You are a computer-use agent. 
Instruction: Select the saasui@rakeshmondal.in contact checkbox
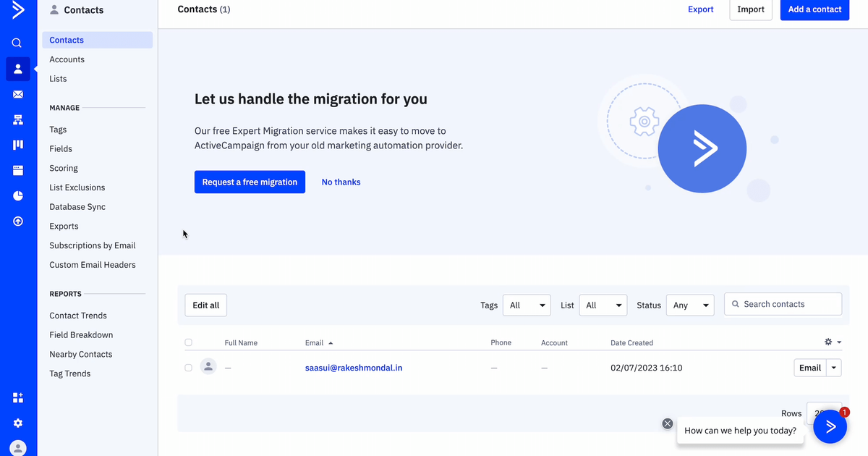point(189,368)
